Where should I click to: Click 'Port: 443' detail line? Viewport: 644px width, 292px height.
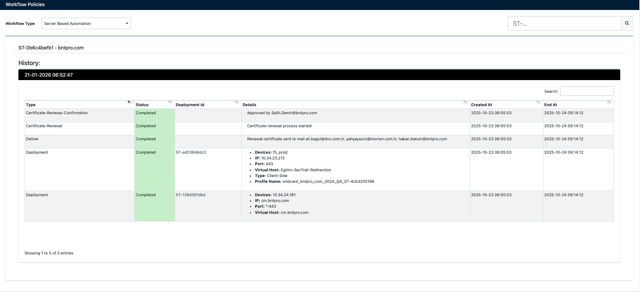pyautogui.click(x=264, y=164)
